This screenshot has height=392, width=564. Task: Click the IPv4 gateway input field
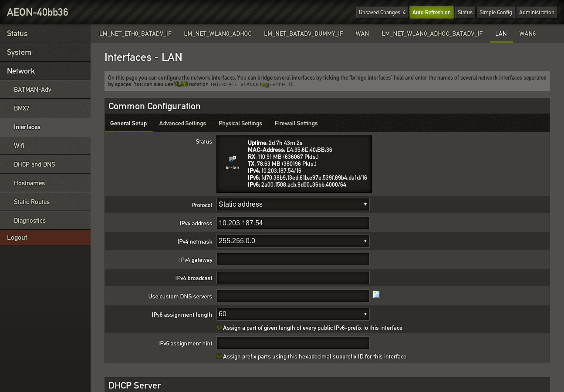[x=293, y=260]
